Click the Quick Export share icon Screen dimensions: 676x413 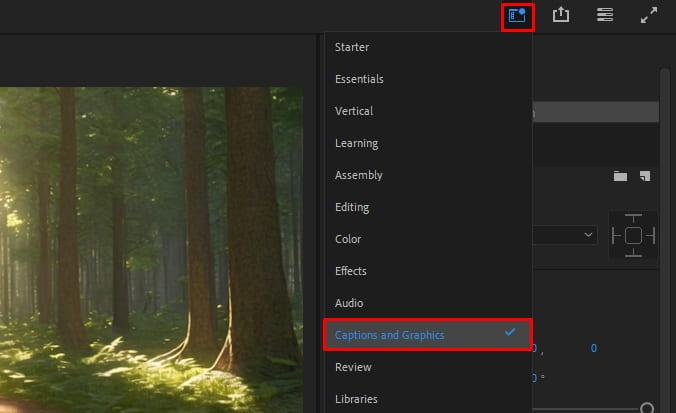click(x=561, y=15)
